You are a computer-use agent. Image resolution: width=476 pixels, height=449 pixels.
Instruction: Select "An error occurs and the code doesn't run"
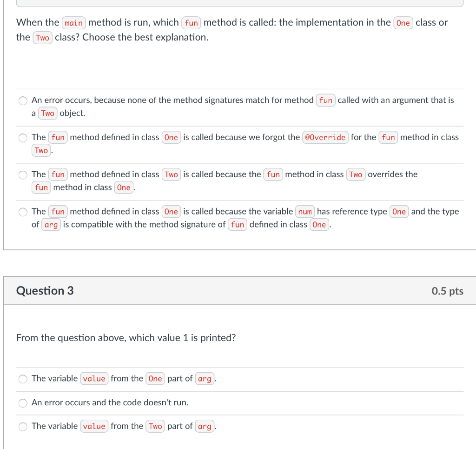pyautogui.click(x=23, y=403)
